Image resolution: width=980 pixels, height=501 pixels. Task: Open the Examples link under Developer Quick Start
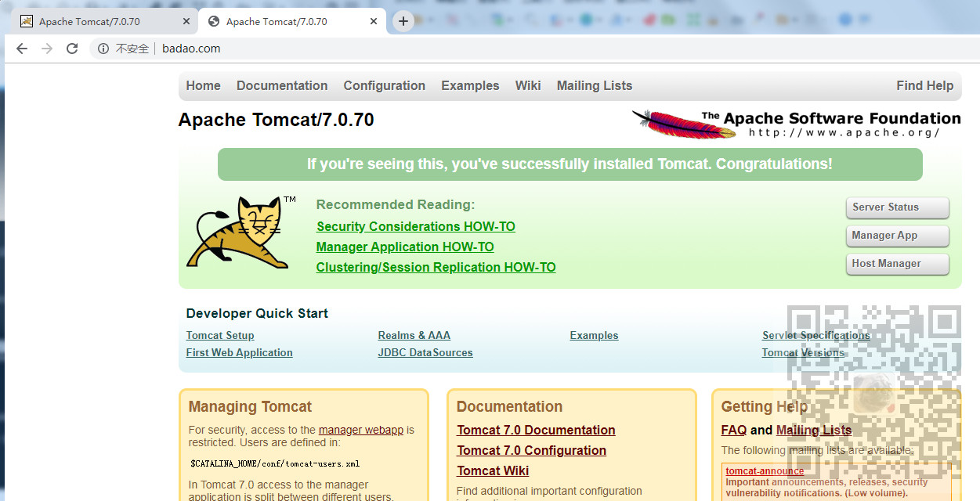click(x=594, y=336)
